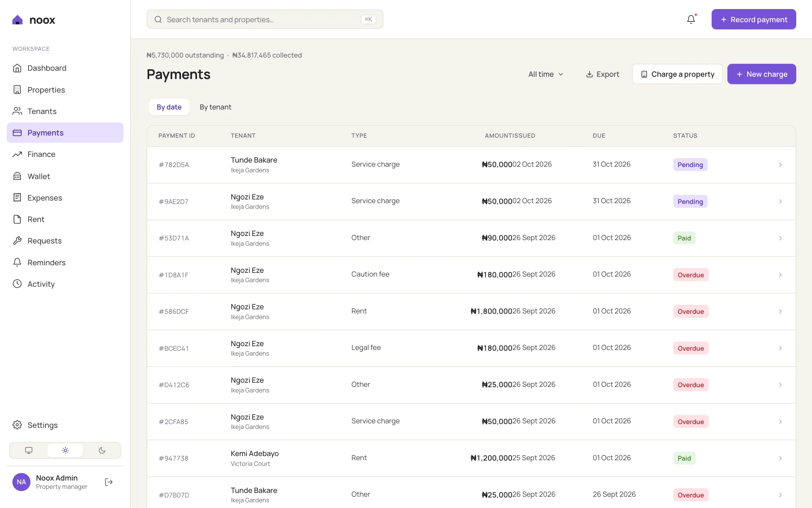Click tenant name Kemi Adebayo
Screen dimensions: 812x508
(x=255, y=453)
